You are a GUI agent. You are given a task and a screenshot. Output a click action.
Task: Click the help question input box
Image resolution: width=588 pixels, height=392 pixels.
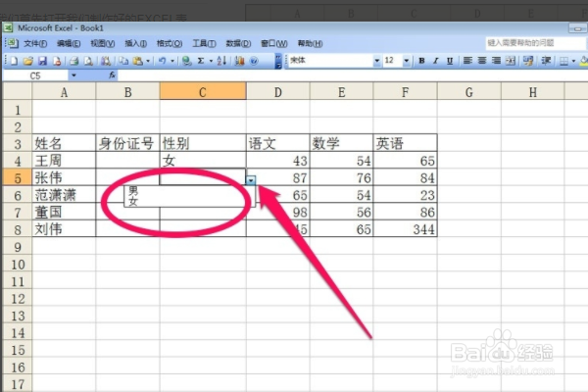click(535, 43)
